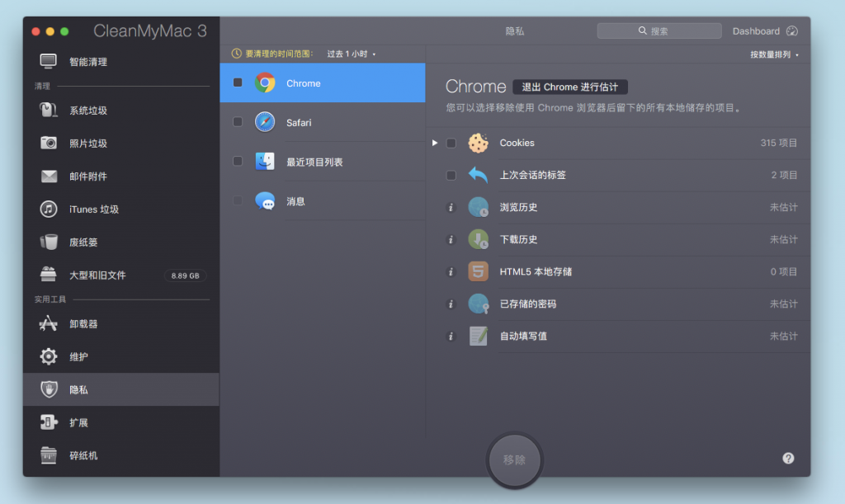Show info for 已存储的密码 row
Image resolution: width=845 pixels, height=504 pixels.
click(x=451, y=304)
